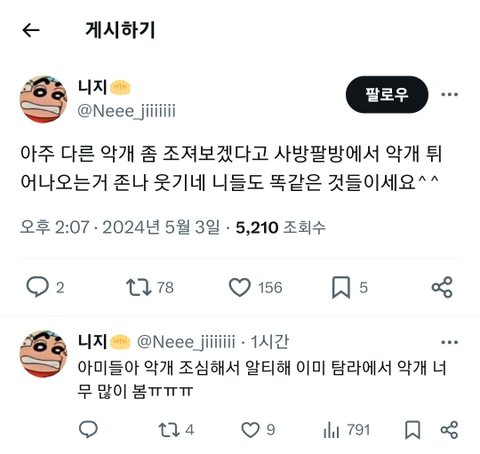Bookmark the reply post
The image size is (480, 454).
click(x=413, y=430)
